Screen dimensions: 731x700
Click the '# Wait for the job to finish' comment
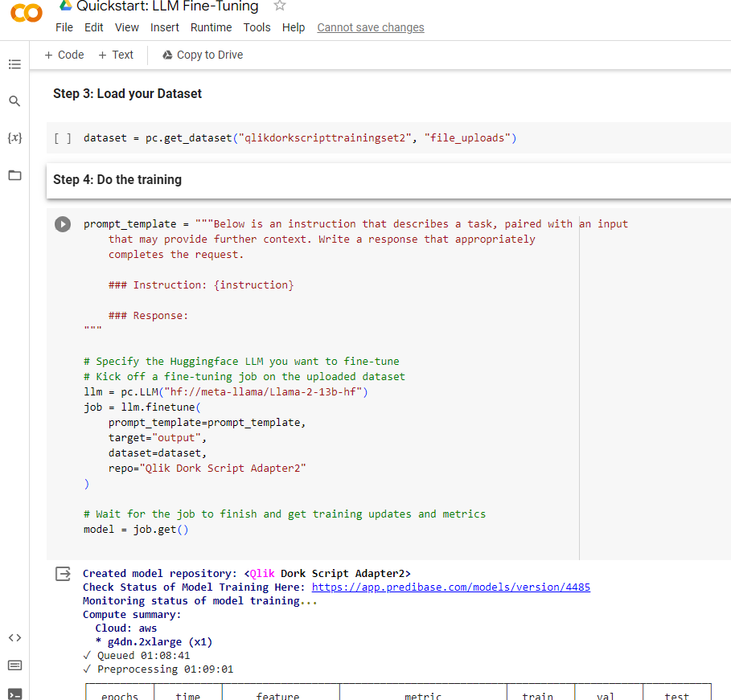[285, 514]
